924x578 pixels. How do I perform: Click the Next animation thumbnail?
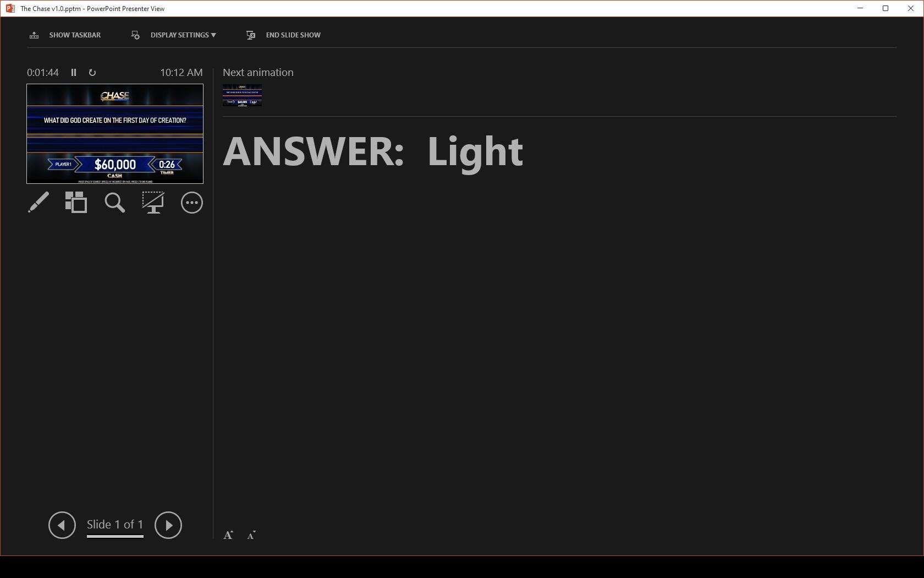(x=243, y=95)
